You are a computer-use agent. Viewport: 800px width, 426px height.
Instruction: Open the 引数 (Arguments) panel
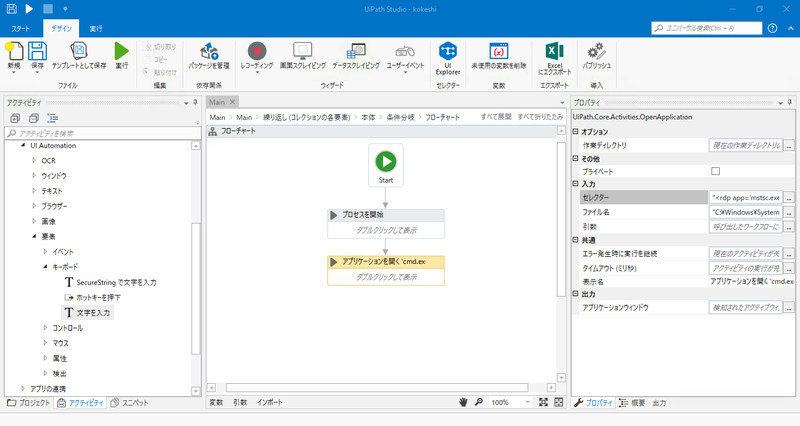coord(240,403)
